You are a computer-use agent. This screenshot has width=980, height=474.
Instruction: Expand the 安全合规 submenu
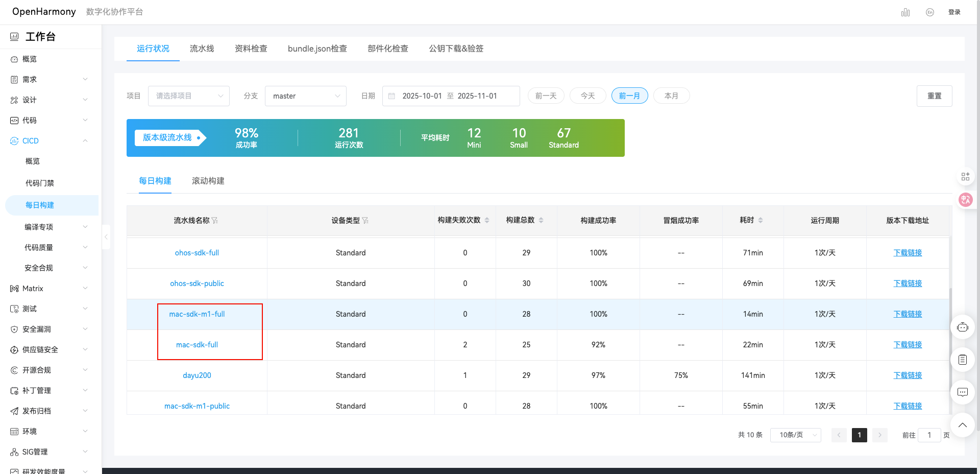pyautogui.click(x=85, y=268)
